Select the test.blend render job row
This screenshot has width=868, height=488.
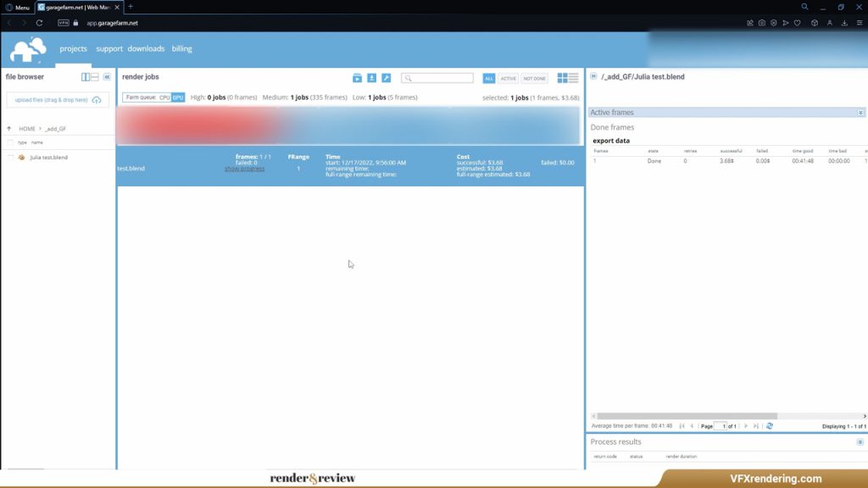pyautogui.click(x=350, y=166)
